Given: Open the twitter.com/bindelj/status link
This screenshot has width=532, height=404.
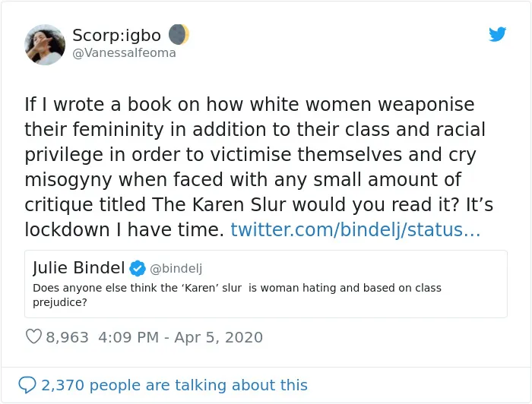Looking at the screenshot, I should click(355, 230).
